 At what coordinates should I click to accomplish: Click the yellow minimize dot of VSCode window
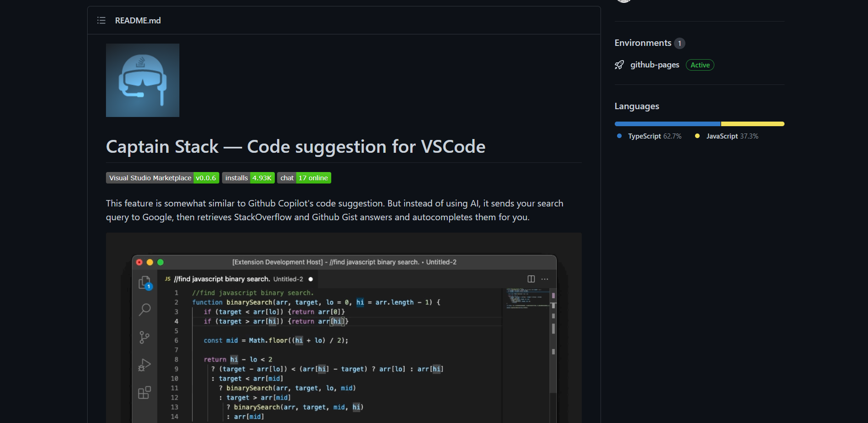[x=150, y=262]
